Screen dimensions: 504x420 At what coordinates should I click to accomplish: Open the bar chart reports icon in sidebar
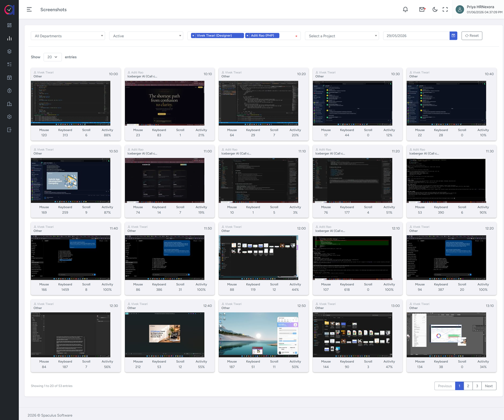coord(9,38)
